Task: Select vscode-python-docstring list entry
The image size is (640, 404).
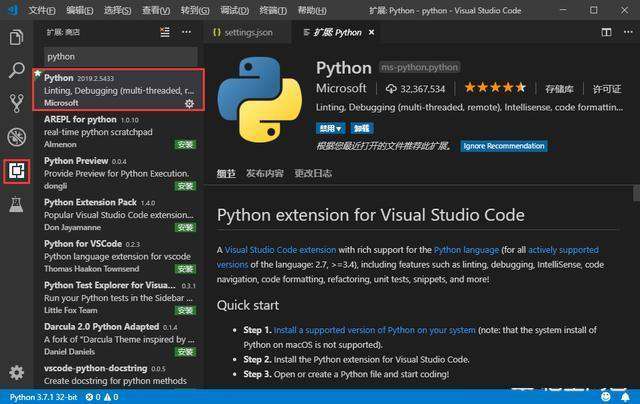Action: [119, 374]
